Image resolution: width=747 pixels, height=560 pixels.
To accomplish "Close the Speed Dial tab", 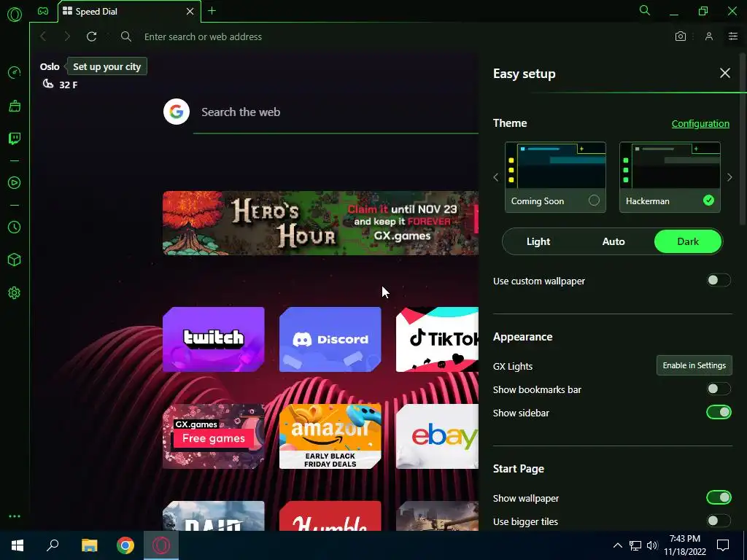I will tap(190, 12).
